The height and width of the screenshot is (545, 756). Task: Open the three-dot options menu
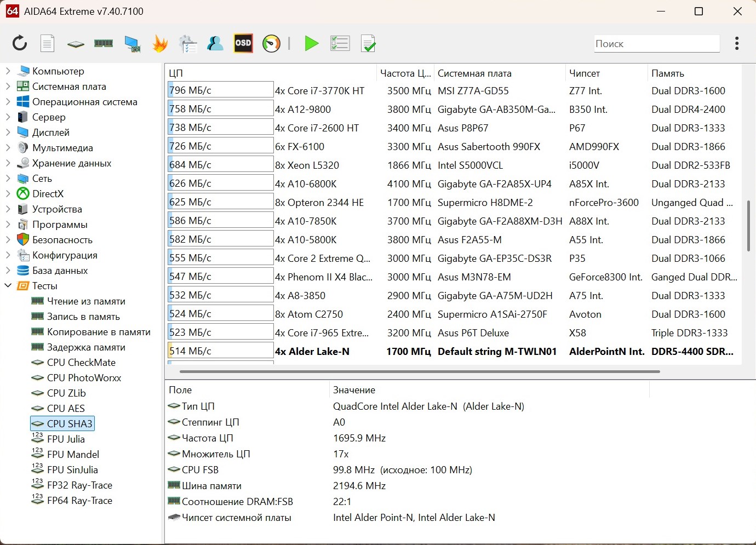pos(737,43)
